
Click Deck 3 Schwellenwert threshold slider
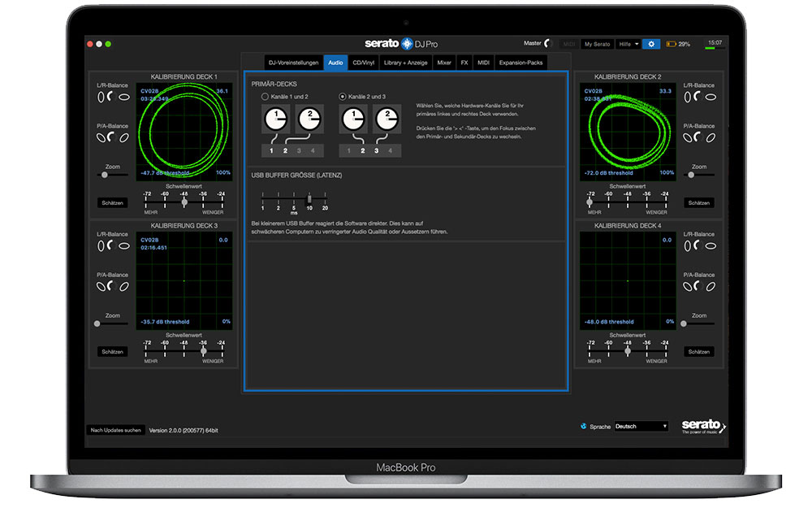pyautogui.click(x=184, y=351)
